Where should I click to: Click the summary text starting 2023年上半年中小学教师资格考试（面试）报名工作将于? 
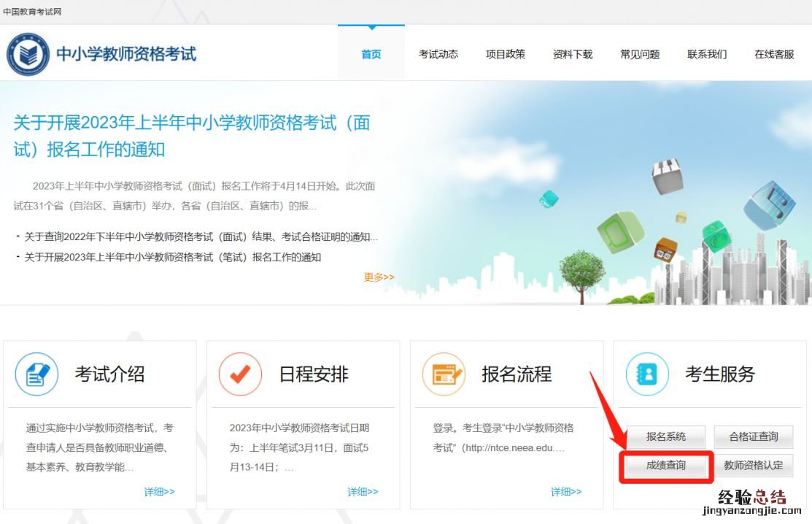point(194,196)
